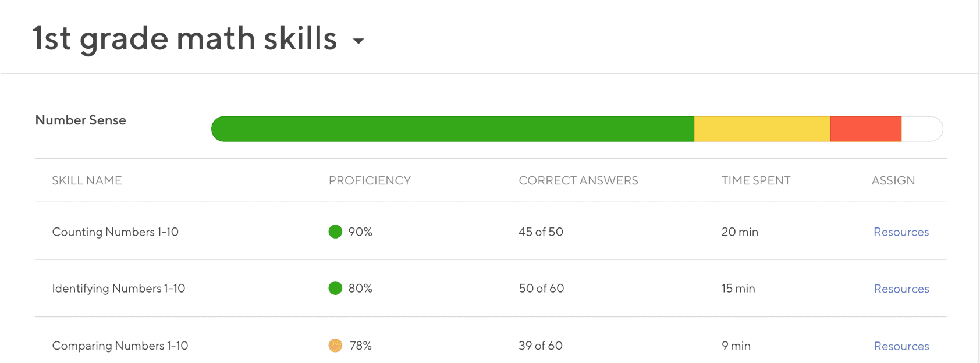Sort by the PROFICIENCY column header
The height and width of the screenshot is (363, 980).
[370, 180]
